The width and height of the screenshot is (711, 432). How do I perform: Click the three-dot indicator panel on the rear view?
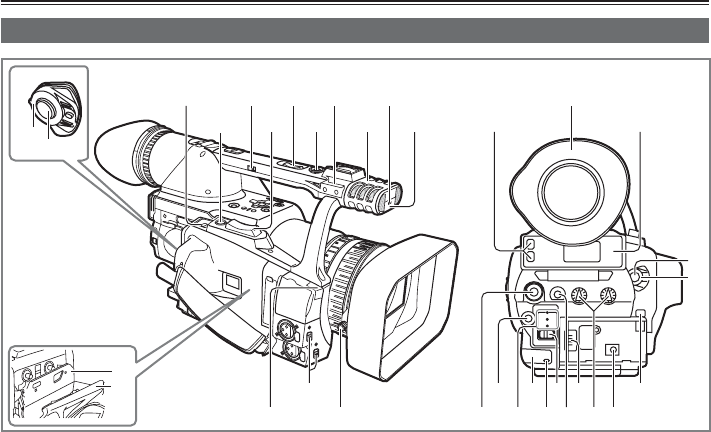click(x=548, y=319)
